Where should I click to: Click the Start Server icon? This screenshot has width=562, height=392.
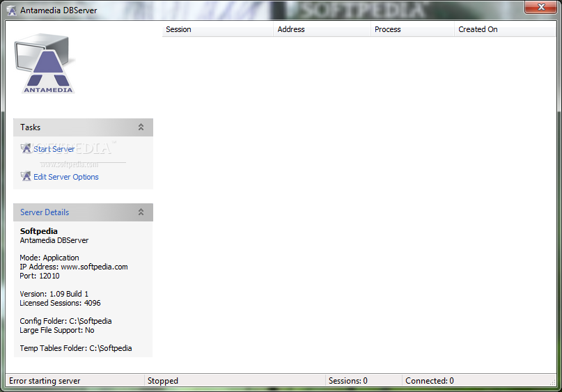(26, 148)
